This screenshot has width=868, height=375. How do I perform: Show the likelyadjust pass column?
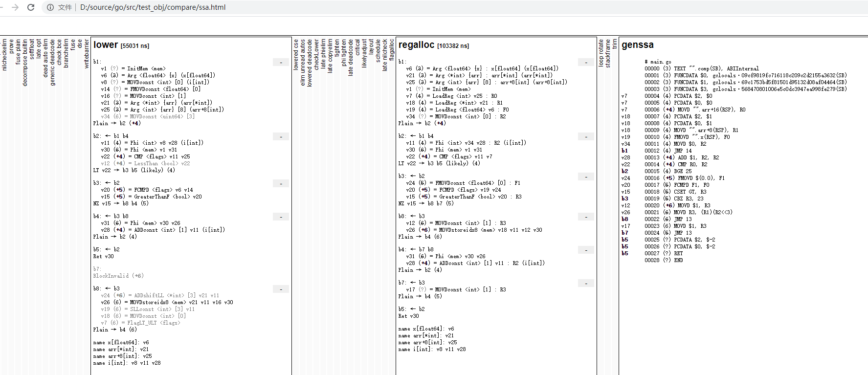(364, 53)
